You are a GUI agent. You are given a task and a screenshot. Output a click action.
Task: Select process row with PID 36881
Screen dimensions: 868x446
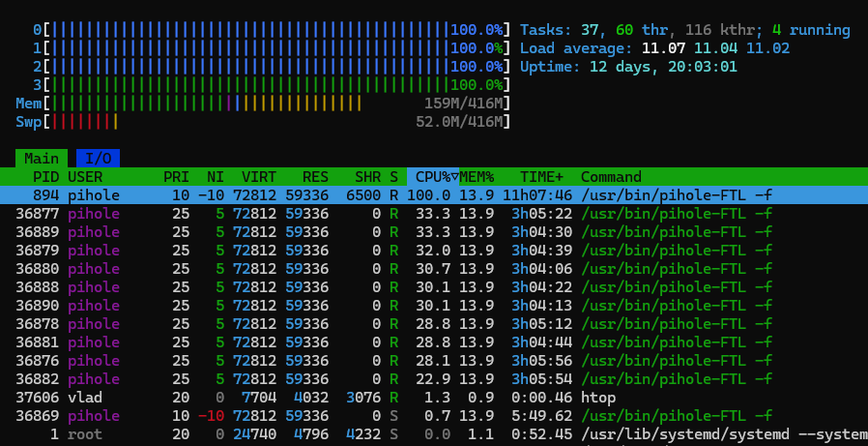(x=434, y=342)
